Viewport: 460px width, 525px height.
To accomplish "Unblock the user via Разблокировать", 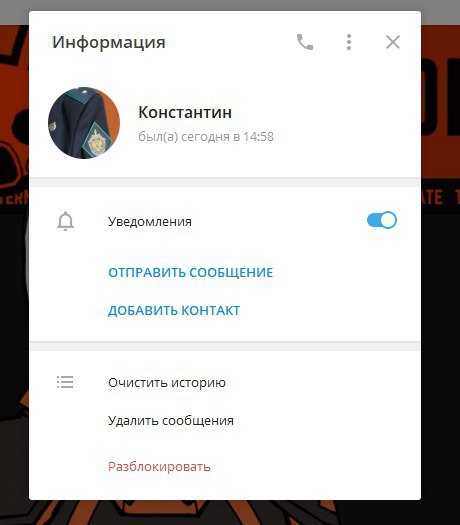I will (159, 466).
